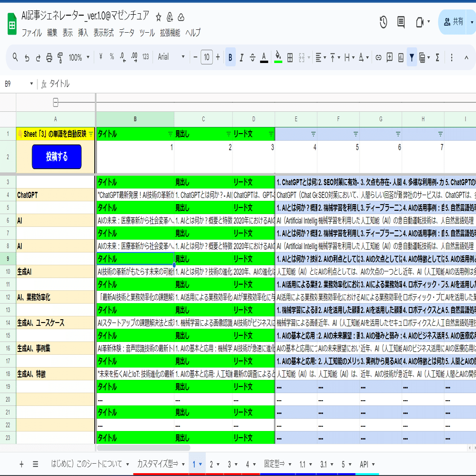The image size is (476, 476).
Task: Format as currency with yen icon
Action: (101, 56)
